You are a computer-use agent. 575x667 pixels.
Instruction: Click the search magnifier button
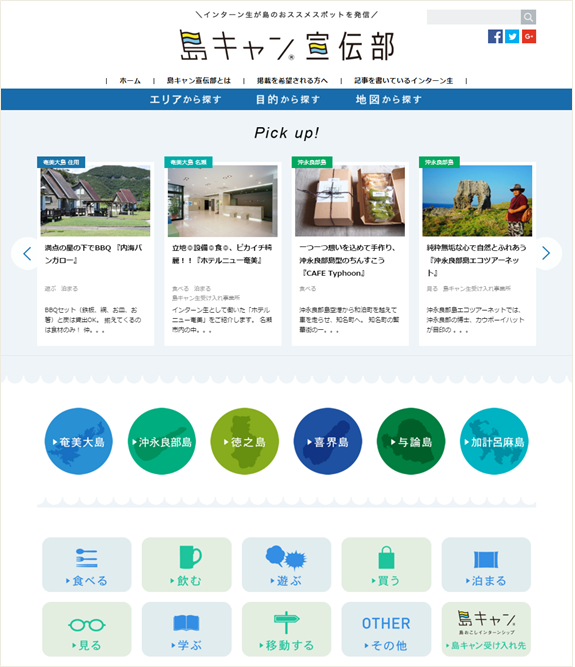click(x=528, y=17)
